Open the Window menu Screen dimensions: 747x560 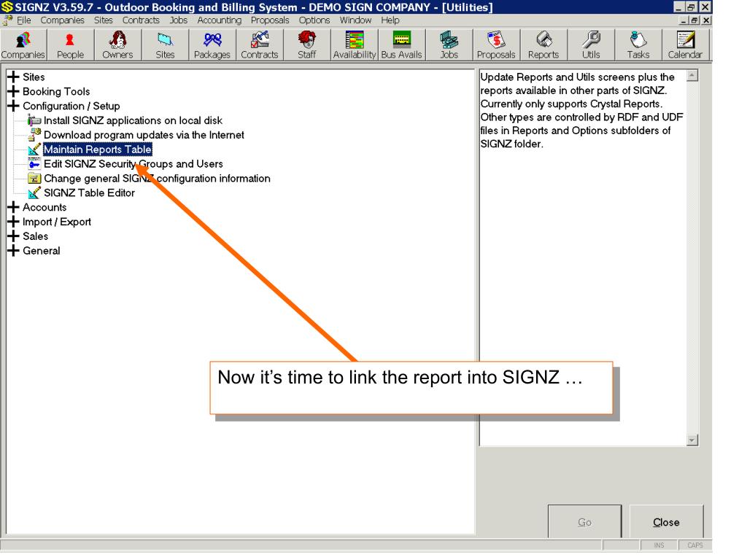tap(355, 20)
